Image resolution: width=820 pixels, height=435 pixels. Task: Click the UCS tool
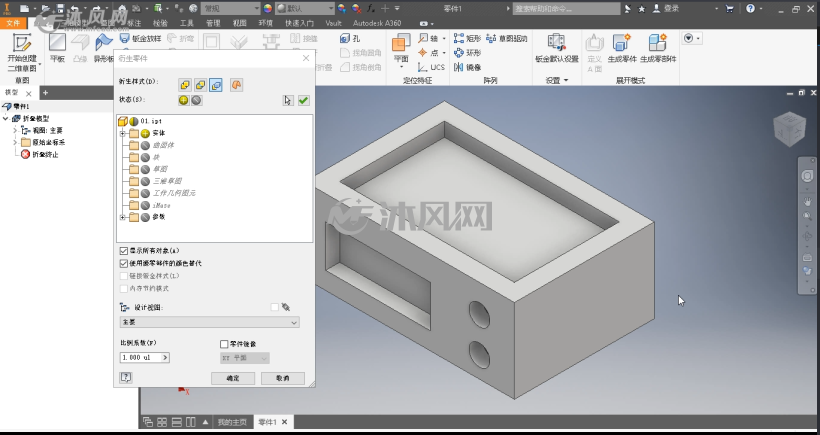coord(431,67)
